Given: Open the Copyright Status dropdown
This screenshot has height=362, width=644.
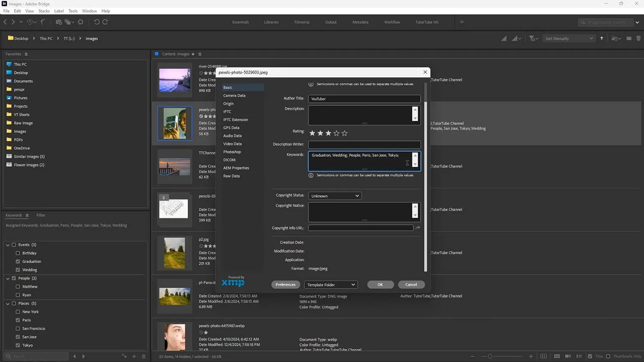Looking at the screenshot, I should [335, 196].
